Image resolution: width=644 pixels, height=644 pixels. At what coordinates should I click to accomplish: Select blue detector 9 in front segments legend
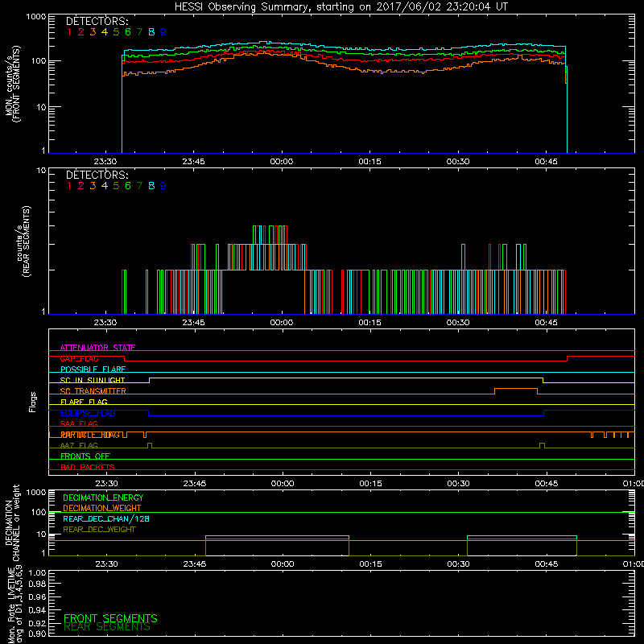pos(163,32)
